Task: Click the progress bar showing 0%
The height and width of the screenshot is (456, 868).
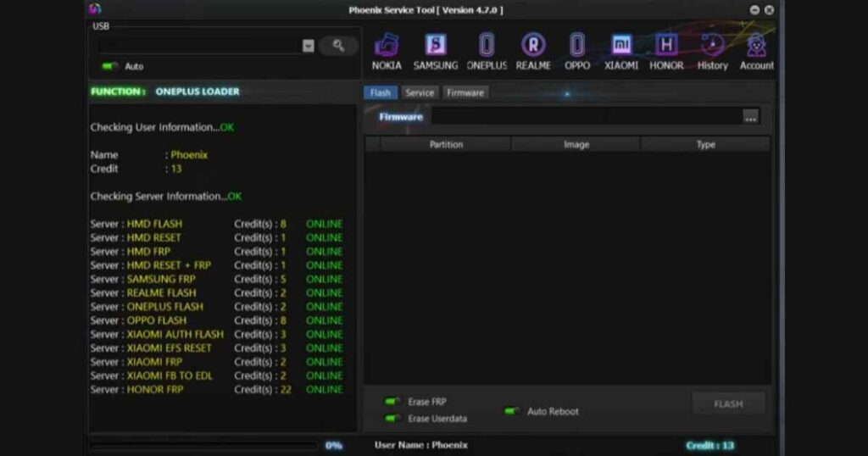Action: point(203,445)
